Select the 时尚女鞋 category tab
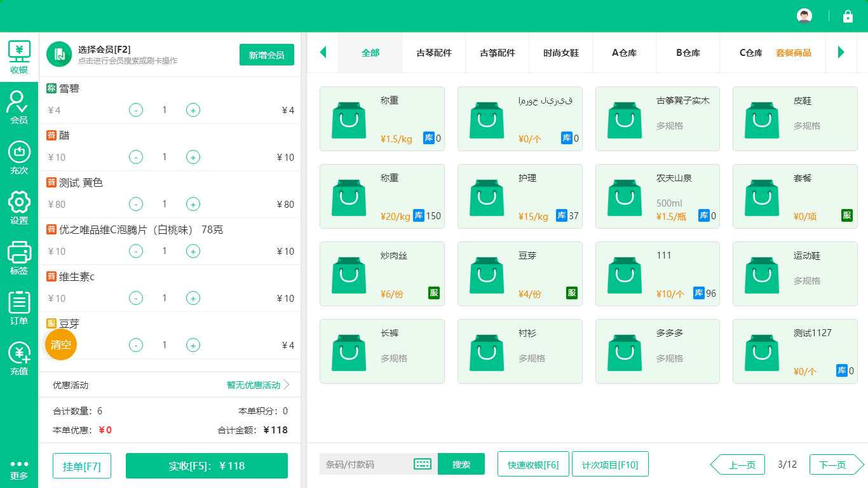Image resolution: width=868 pixels, height=488 pixels. pos(561,53)
